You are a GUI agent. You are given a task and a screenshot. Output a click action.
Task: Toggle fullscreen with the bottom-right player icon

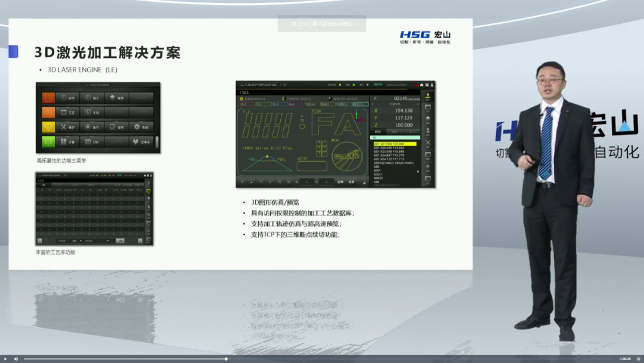[639, 359]
